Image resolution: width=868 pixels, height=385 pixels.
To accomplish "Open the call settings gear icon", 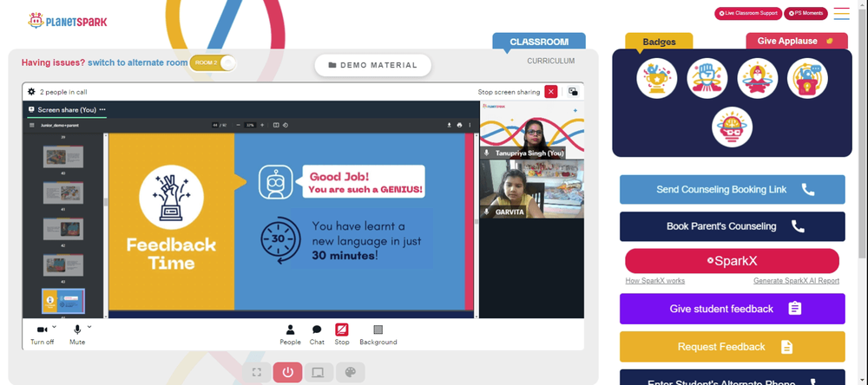I will 31,92.
